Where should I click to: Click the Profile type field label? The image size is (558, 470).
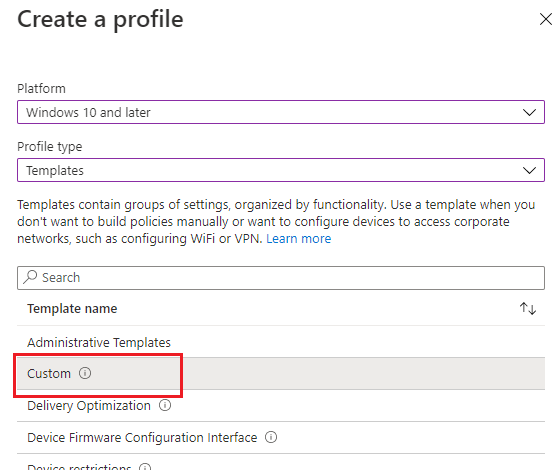[50, 147]
